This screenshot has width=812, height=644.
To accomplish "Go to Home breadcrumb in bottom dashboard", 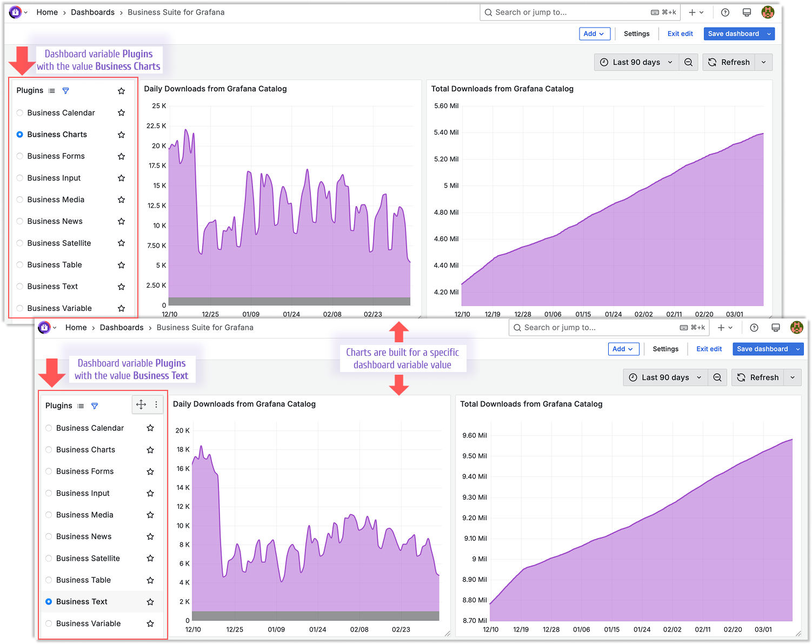I will [x=76, y=327].
